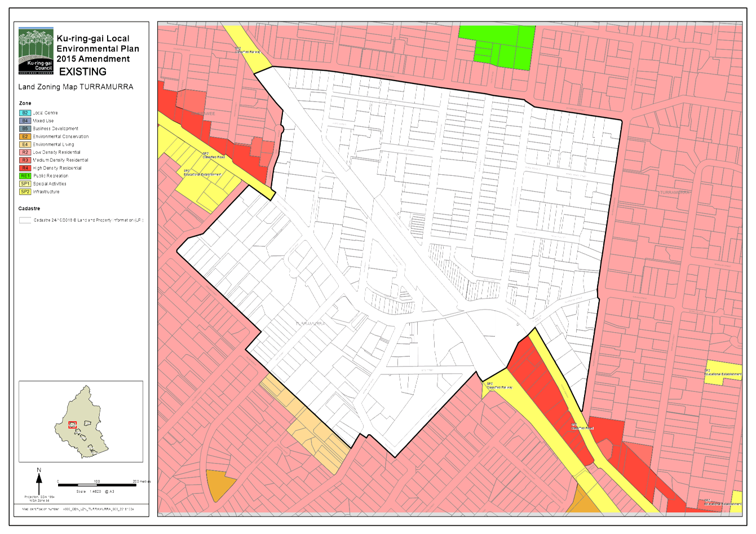This screenshot has width=756, height=534.
Task: Click the 'Zone' legend heading
Action: (x=25, y=103)
